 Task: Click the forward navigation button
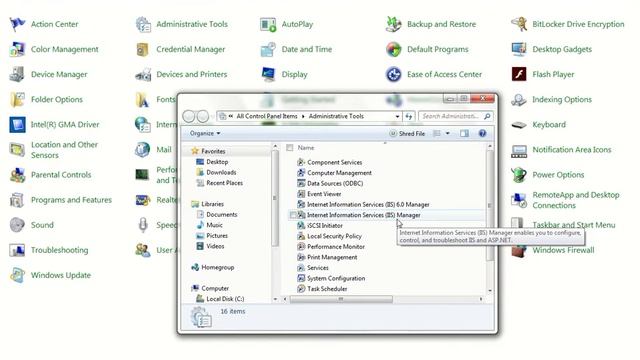(x=202, y=117)
